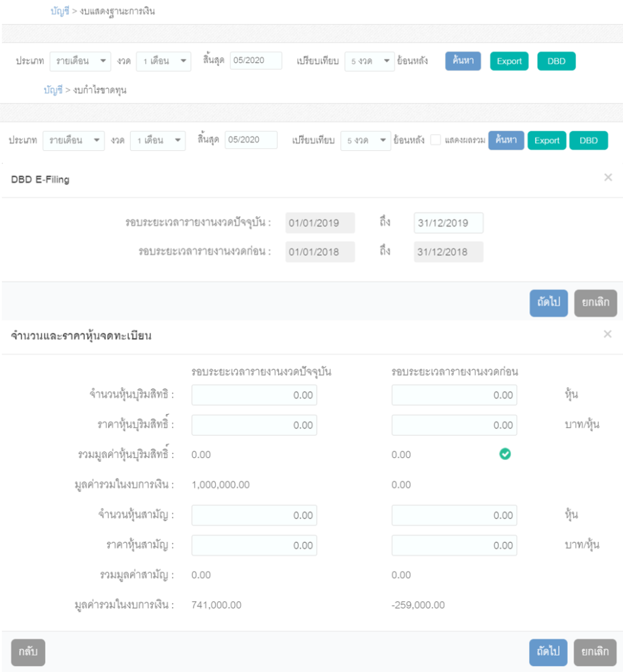
Task: Expand the งวด dropdown set to 1 เดือน
Action: point(160,61)
